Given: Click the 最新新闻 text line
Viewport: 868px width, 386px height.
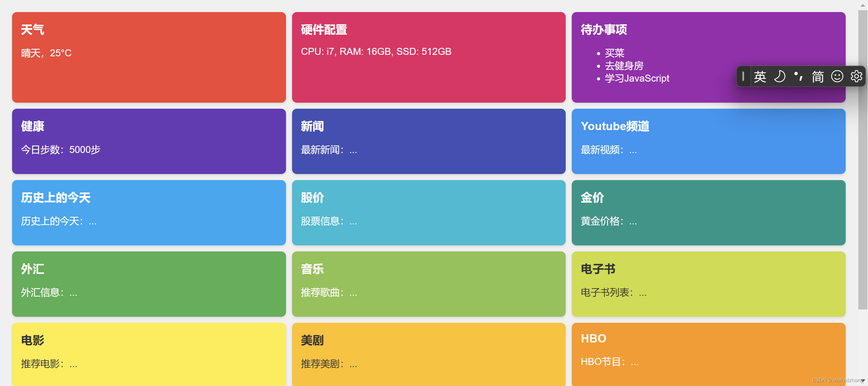Looking at the screenshot, I should tap(329, 149).
